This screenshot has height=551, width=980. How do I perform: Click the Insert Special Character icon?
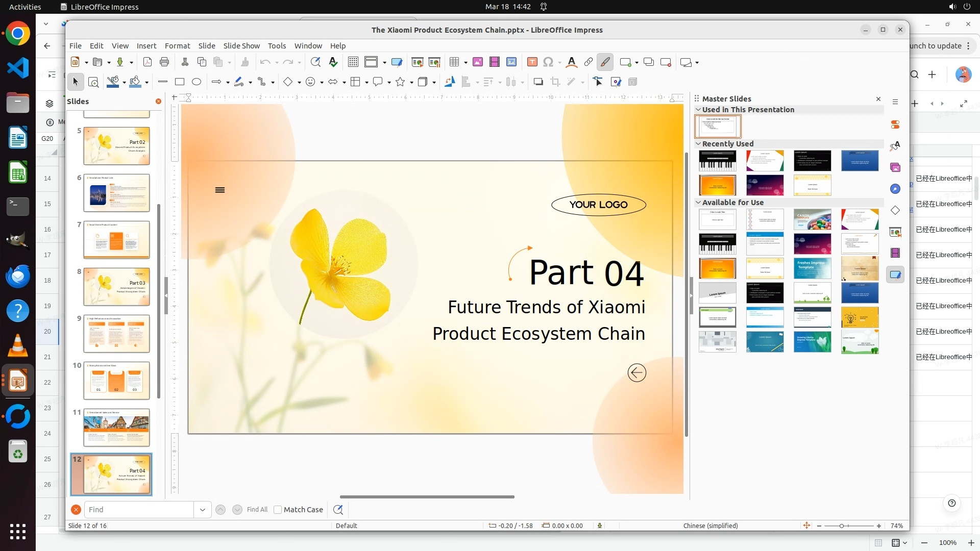pos(548,62)
